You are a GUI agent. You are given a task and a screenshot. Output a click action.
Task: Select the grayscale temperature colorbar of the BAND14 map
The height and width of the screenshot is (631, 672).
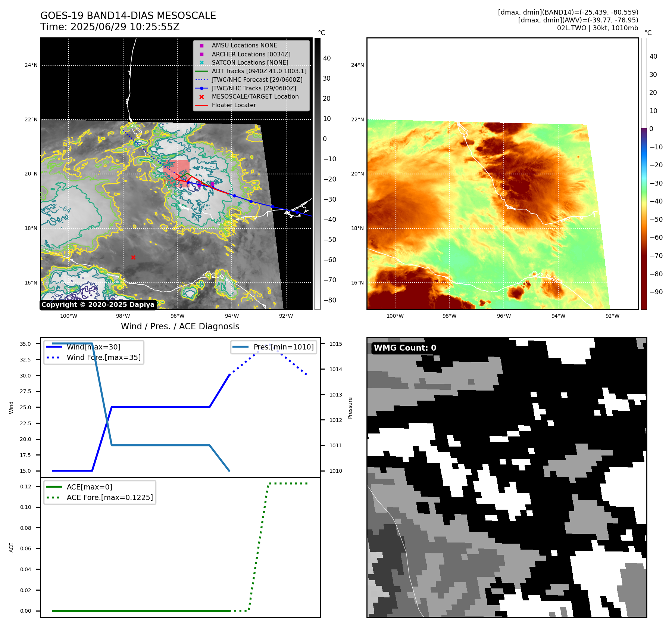tap(317, 174)
